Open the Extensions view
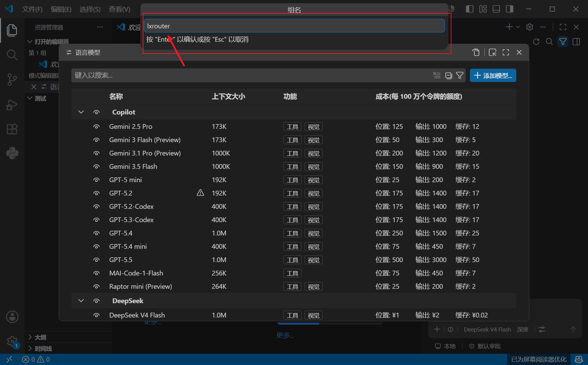This screenshot has width=588, height=365. click(12, 129)
